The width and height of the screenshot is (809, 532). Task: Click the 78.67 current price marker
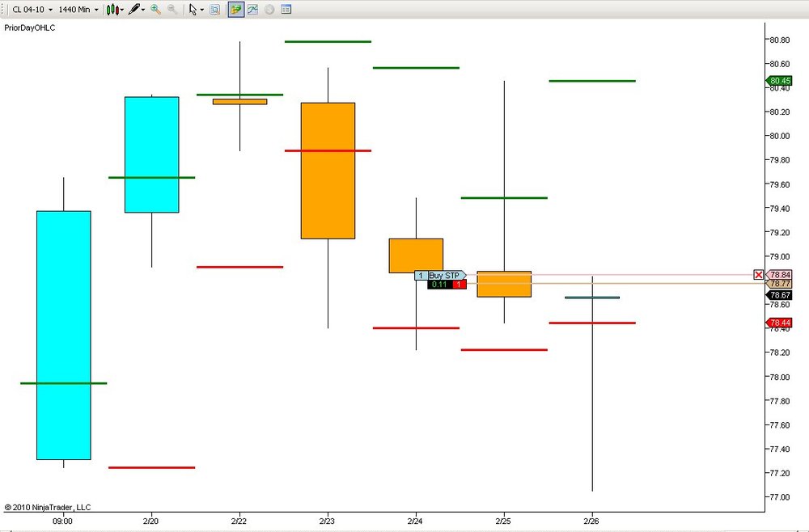coord(779,295)
